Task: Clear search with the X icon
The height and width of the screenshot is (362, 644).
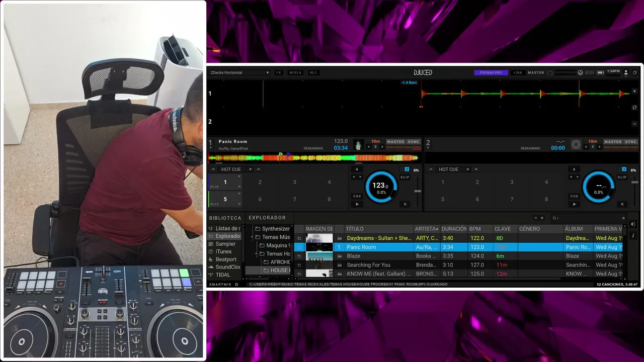Action: [623, 218]
